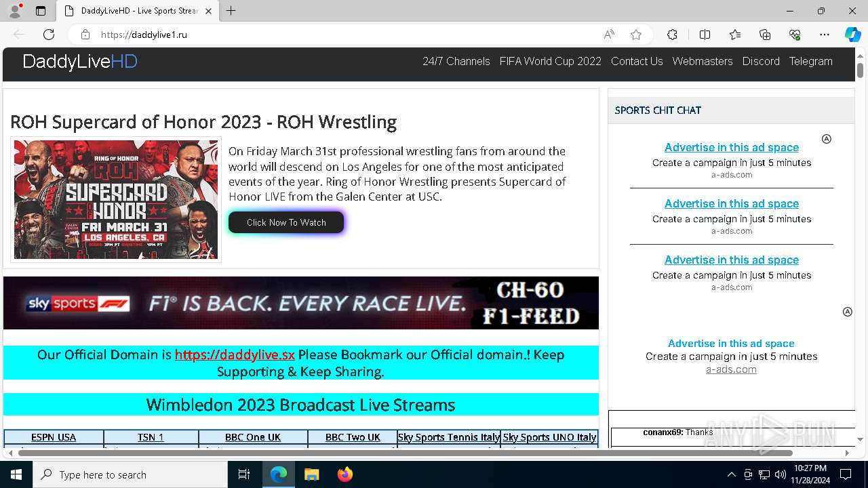Click the conanx69 chat message
Screen dimensions: 868x488
[678, 432]
